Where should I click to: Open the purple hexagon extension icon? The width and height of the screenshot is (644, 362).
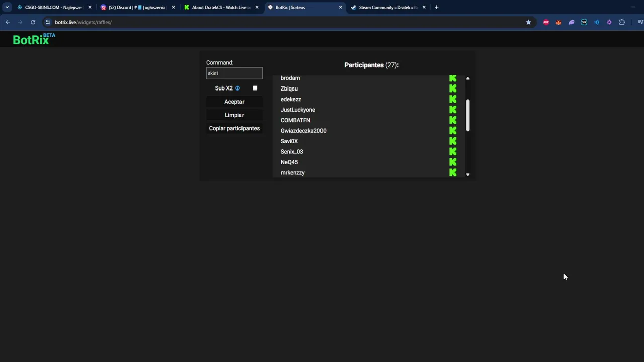click(x=609, y=22)
